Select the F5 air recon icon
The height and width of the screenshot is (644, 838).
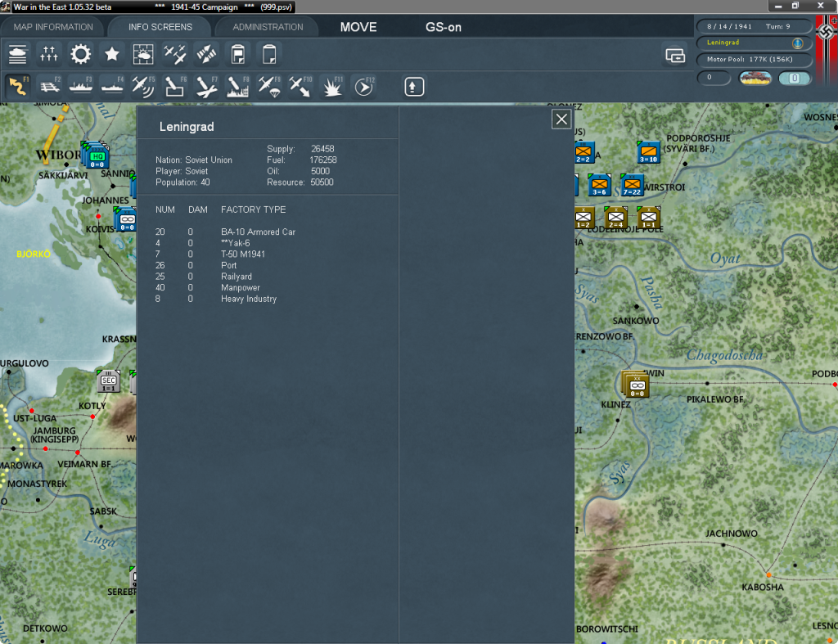click(143, 87)
